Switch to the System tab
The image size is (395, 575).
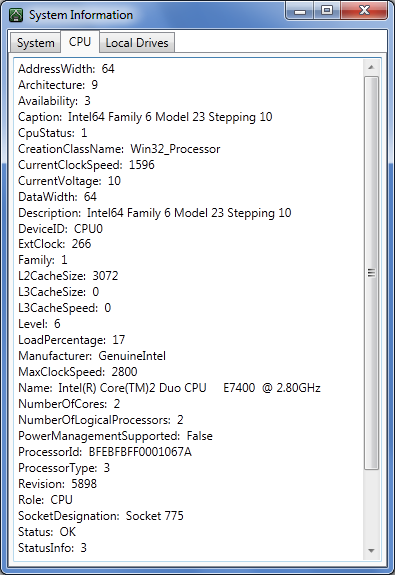coord(36,43)
